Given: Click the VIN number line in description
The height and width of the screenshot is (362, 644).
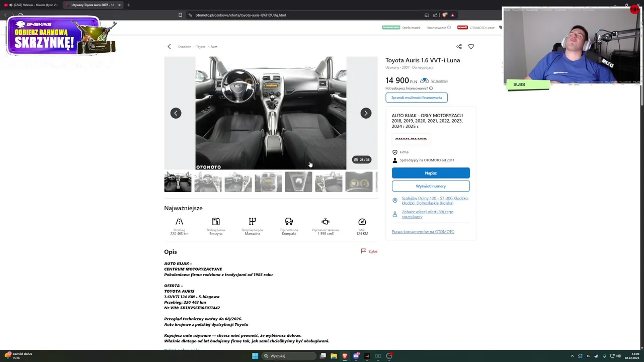Looking at the screenshot, I should [x=192, y=308].
